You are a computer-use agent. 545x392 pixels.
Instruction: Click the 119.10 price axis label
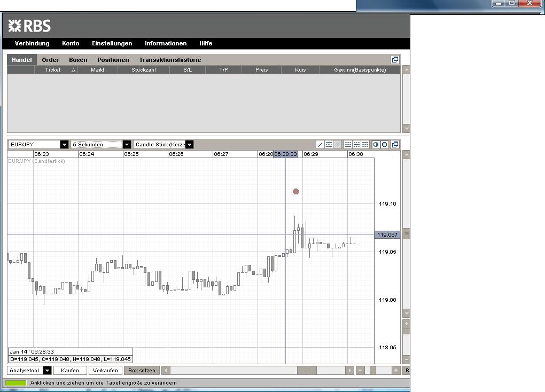(x=387, y=204)
